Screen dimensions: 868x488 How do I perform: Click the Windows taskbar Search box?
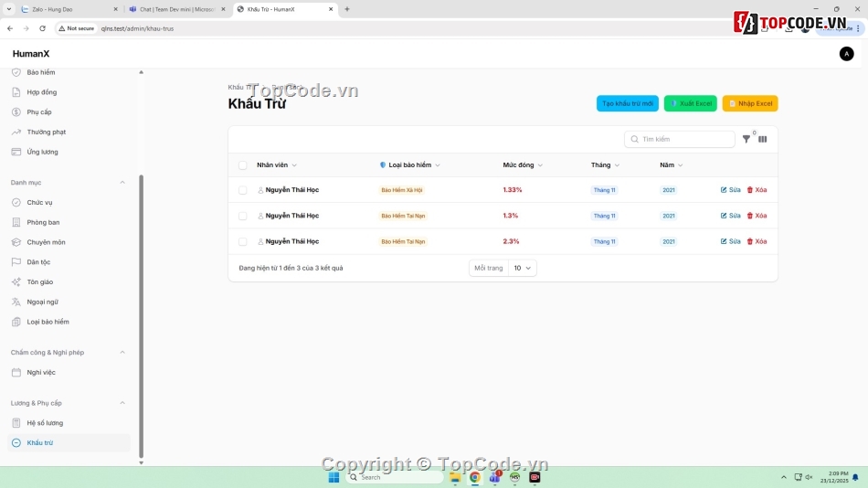tap(394, 477)
